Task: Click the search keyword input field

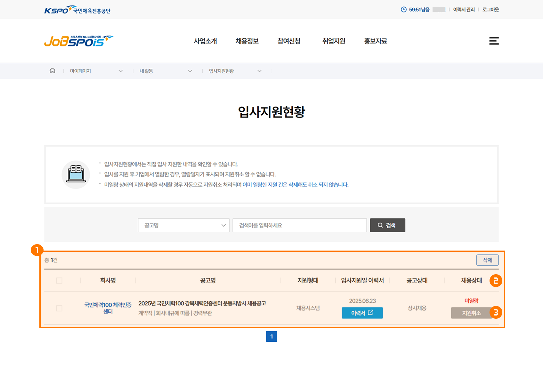Action: coord(299,225)
